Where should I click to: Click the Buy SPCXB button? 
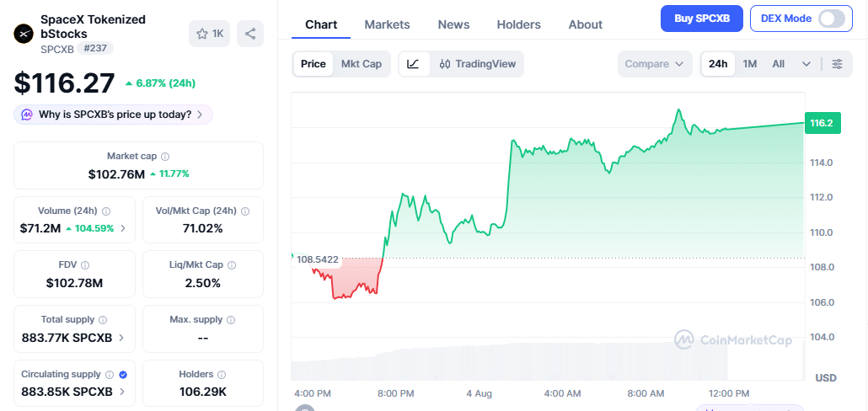[702, 19]
